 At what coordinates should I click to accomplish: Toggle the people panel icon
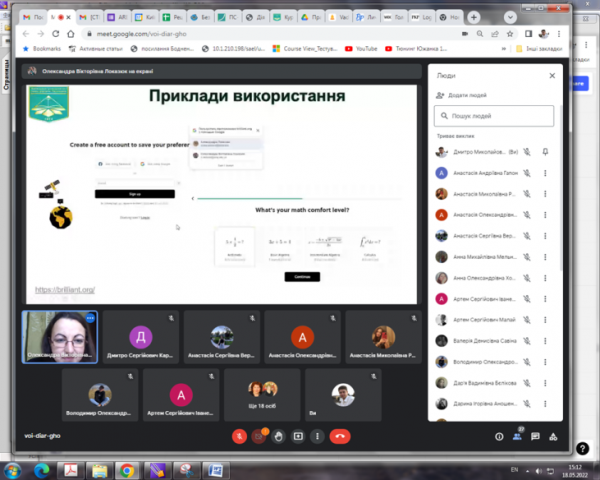tap(517, 436)
